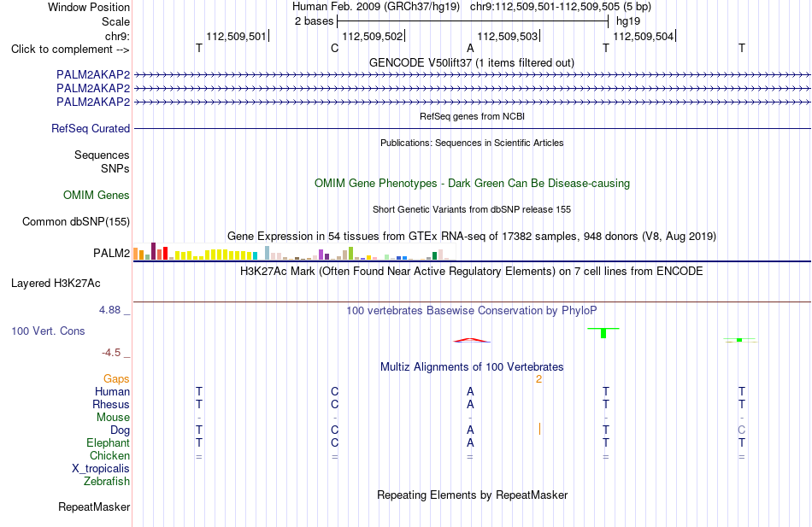Open the GTEx Gene Expression in 54 tissues title
812x527 pixels.
point(472,236)
